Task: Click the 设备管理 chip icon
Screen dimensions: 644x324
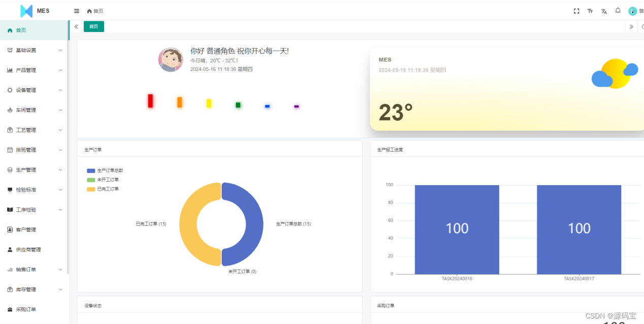Action: coord(10,90)
